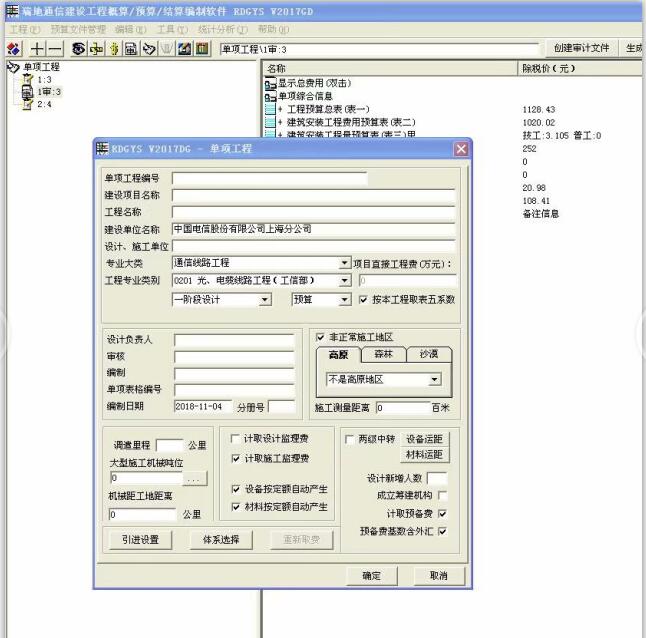646x638 pixels.
Task: Tick the 成立筹建机构 checkbox
Action: 442,495
